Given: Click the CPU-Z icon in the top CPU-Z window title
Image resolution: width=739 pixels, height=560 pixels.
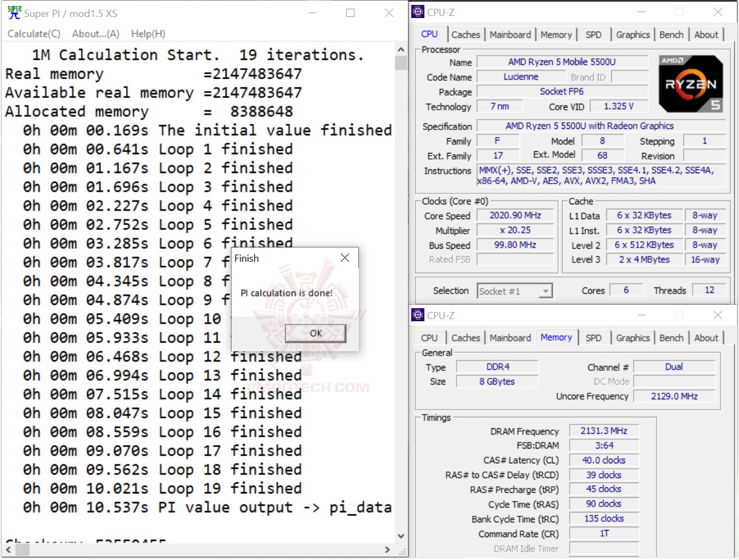Looking at the screenshot, I should click(x=418, y=11).
